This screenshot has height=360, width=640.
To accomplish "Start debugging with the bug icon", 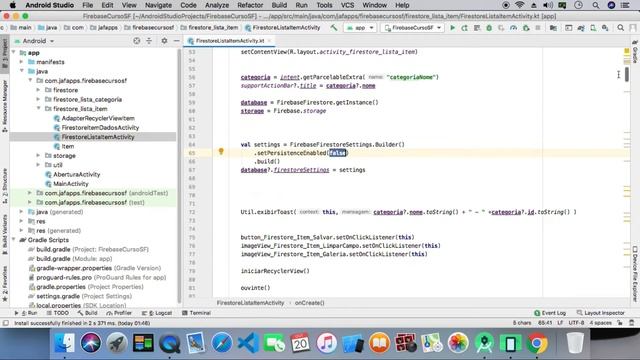I will click(x=489, y=28).
